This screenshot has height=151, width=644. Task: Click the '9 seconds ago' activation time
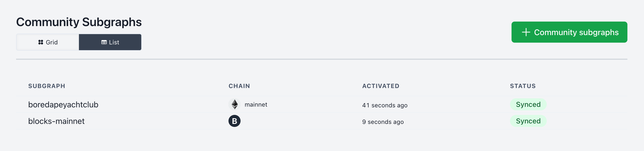coord(383,122)
